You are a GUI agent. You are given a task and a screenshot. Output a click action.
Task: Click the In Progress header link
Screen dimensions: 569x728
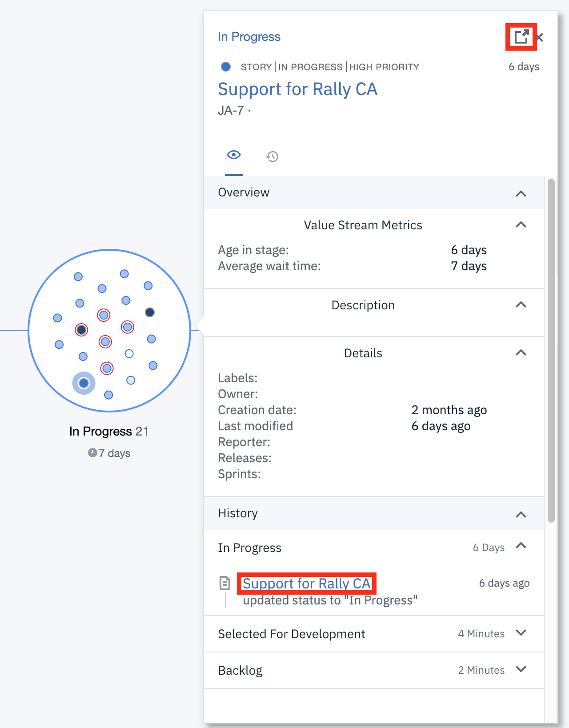pos(249,37)
